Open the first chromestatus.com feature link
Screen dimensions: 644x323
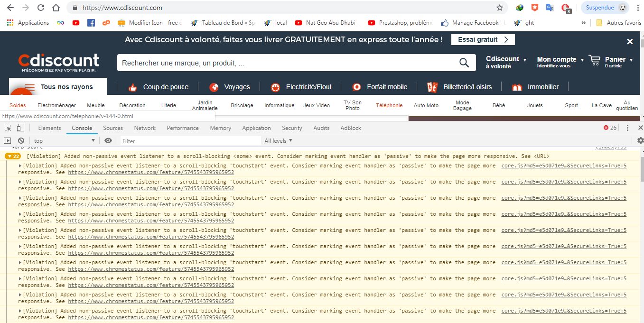pos(151,172)
